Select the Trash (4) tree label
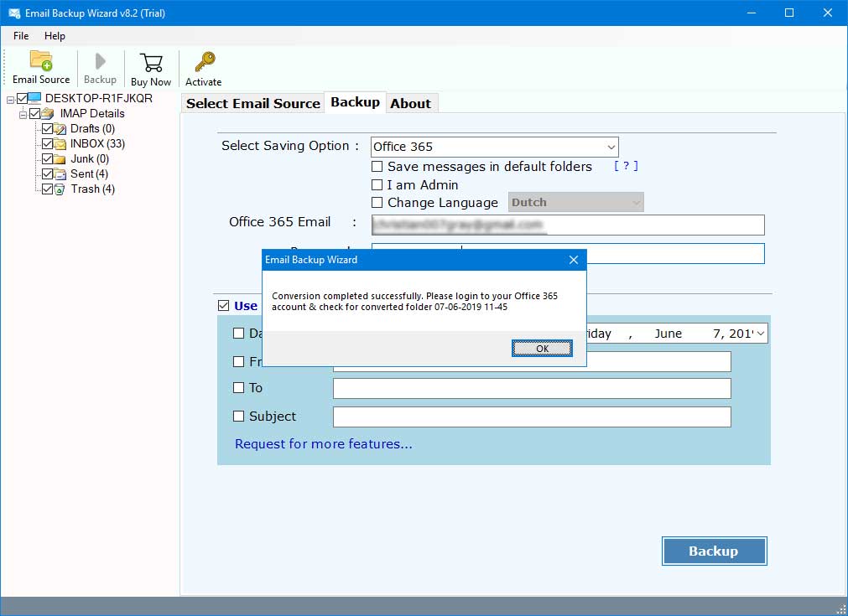Image resolution: width=848 pixels, height=616 pixels. coord(92,189)
